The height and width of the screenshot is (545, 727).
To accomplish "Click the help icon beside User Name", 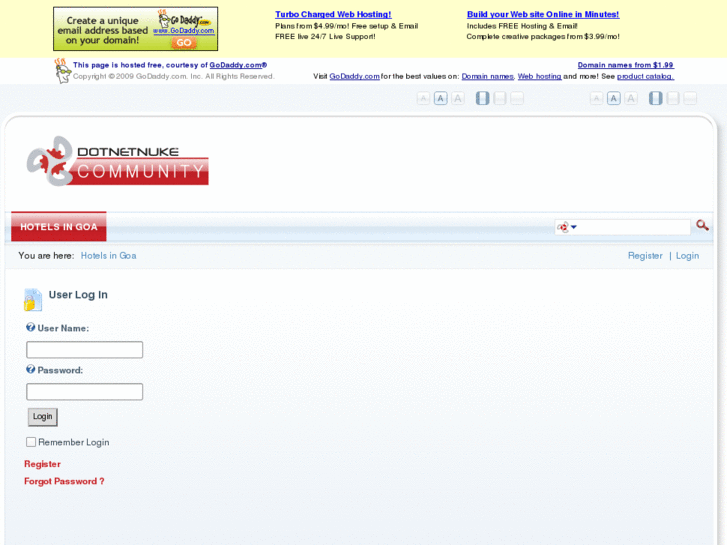I will coord(31,327).
